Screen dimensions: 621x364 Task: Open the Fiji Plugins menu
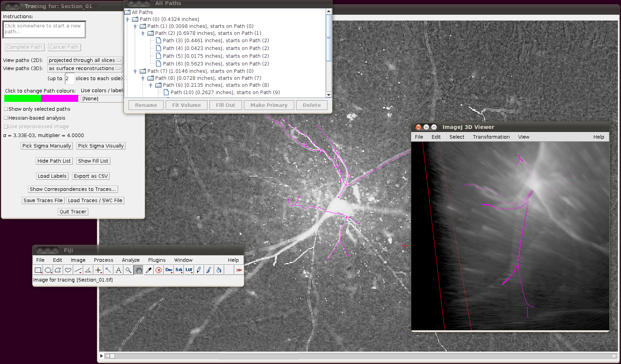(x=157, y=260)
